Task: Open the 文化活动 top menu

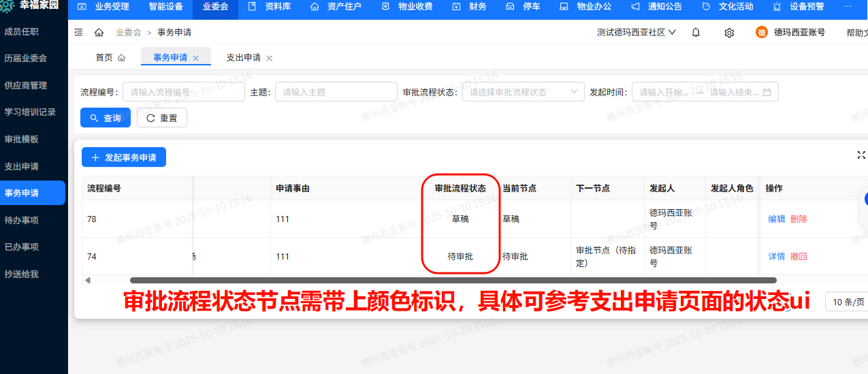Action: (727, 7)
